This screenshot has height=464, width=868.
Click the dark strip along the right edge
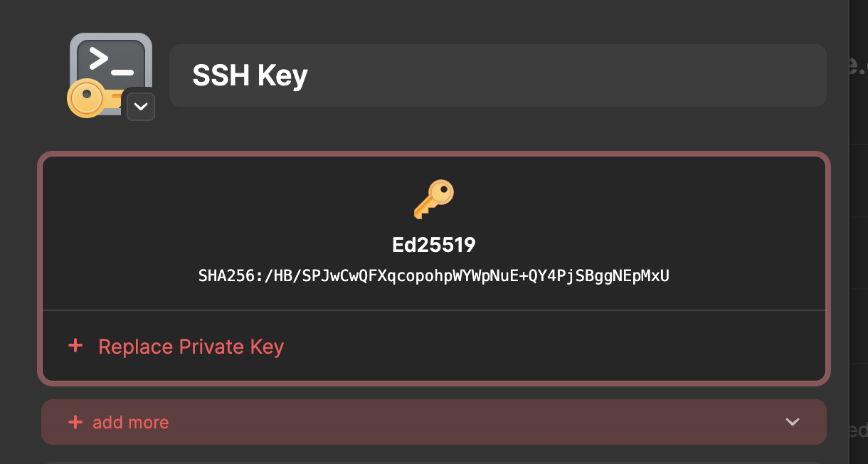pyautogui.click(x=859, y=235)
